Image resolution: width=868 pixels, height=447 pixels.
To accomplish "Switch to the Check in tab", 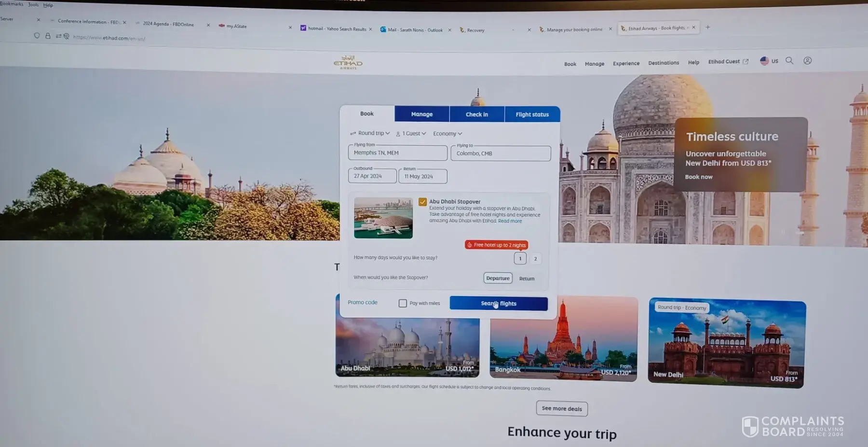I will [x=476, y=114].
